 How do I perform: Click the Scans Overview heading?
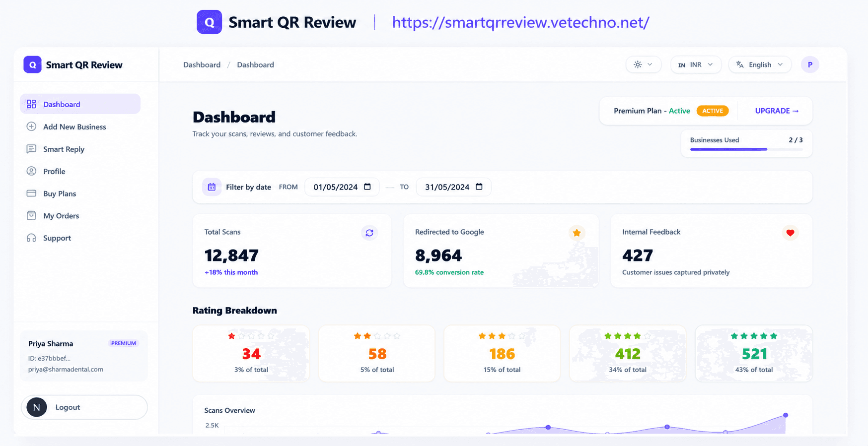(229, 410)
